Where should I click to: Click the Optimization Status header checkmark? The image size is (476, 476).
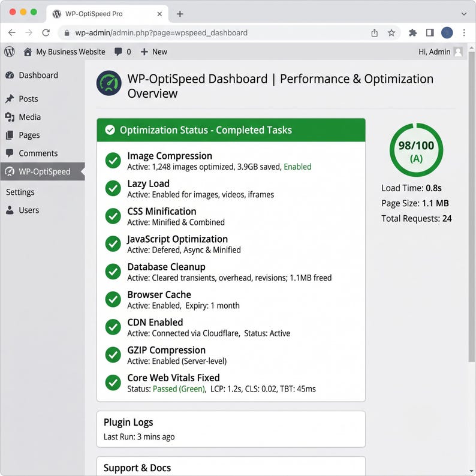(110, 130)
